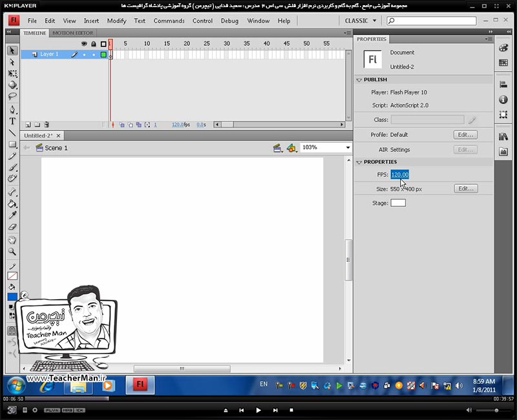Open Timeline panel options menu
This screenshot has height=420, width=517.
(347, 33)
